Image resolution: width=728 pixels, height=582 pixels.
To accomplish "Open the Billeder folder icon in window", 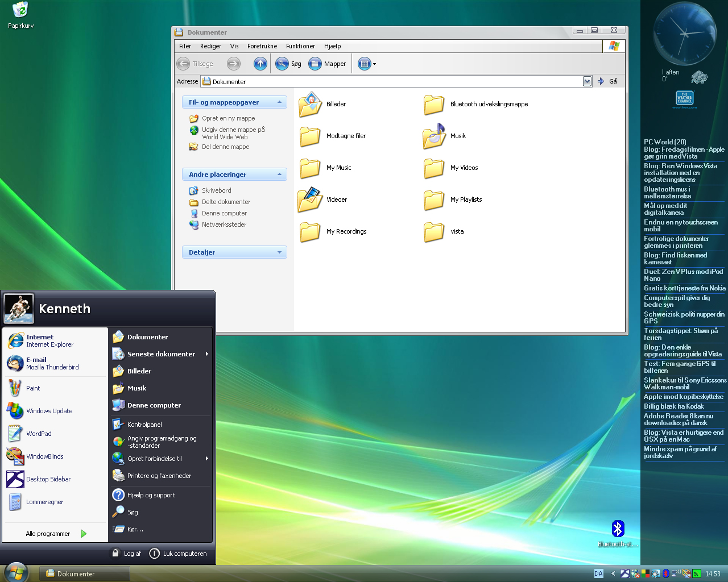I will (311, 105).
